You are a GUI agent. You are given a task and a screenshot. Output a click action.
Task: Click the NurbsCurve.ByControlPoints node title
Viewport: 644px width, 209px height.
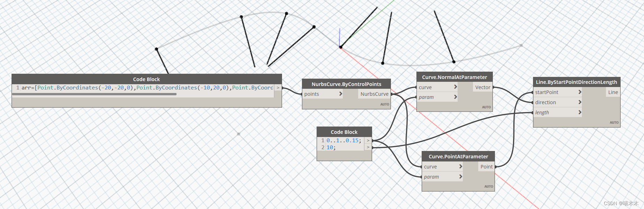point(346,84)
